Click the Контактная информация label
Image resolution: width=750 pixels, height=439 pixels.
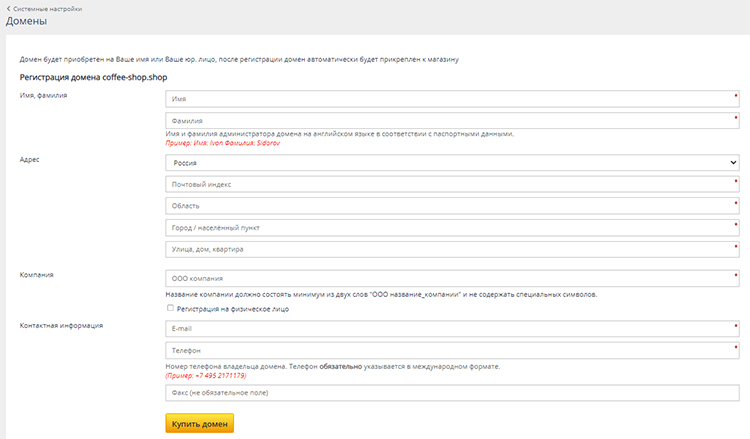coord(62,325)
